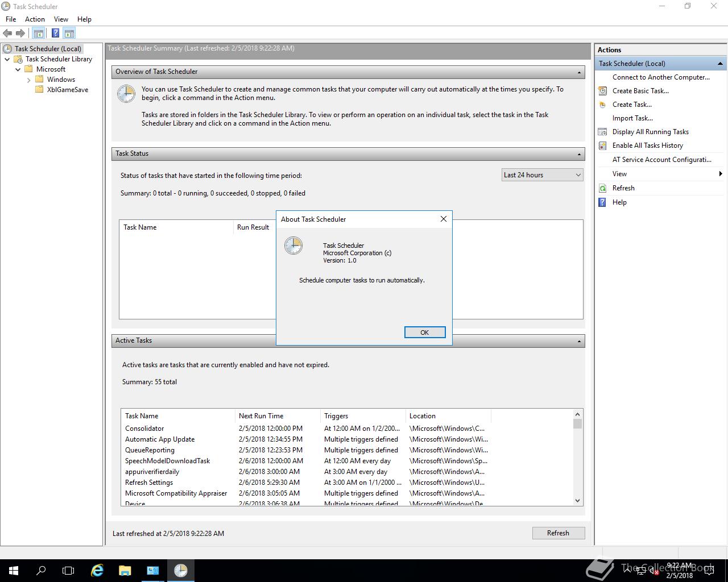Open Server Manager from taskbar

click(x=152, y=571)
